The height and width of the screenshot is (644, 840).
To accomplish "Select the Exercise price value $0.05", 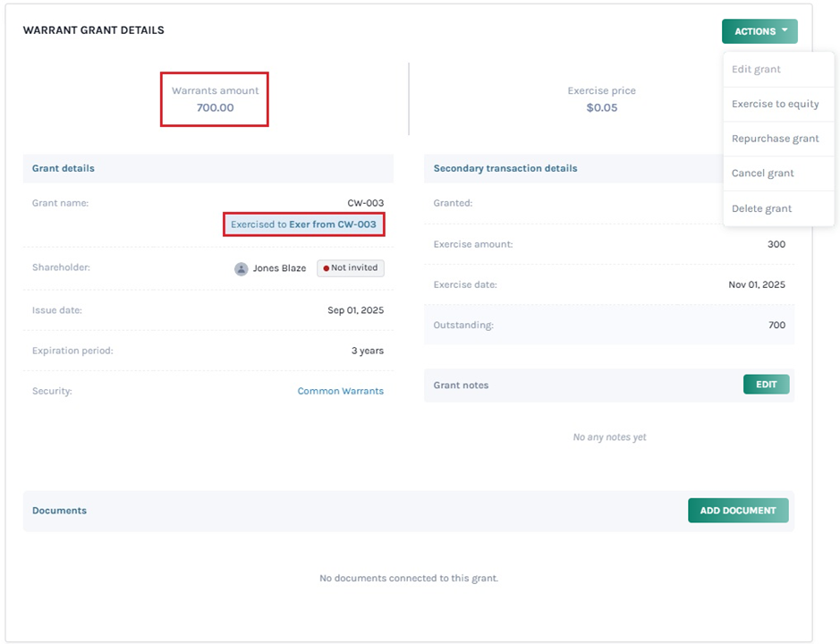I will pos(601,107).
